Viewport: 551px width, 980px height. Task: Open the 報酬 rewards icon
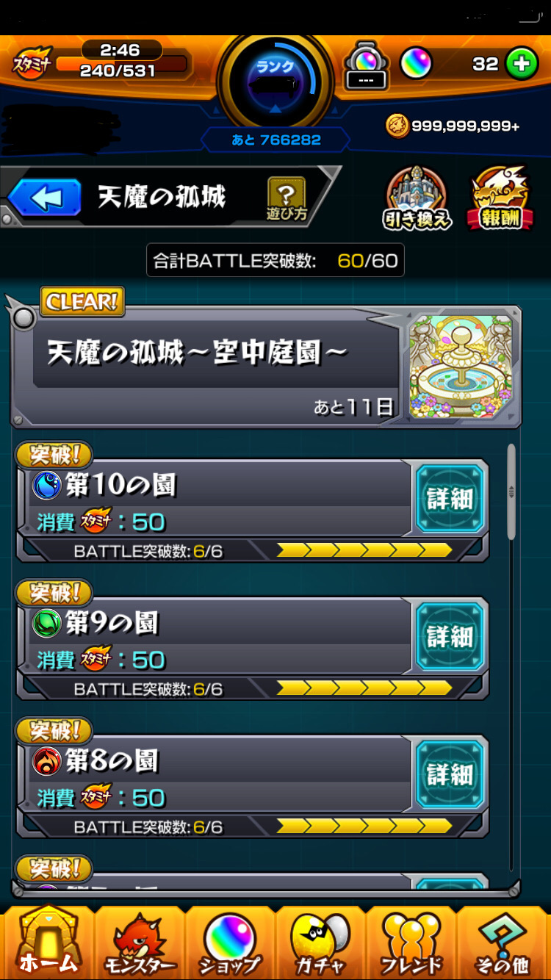click(x=500, y=198)
